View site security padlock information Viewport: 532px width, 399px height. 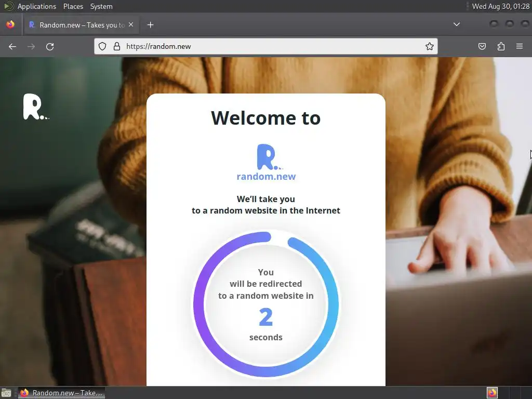coord(117,46)
